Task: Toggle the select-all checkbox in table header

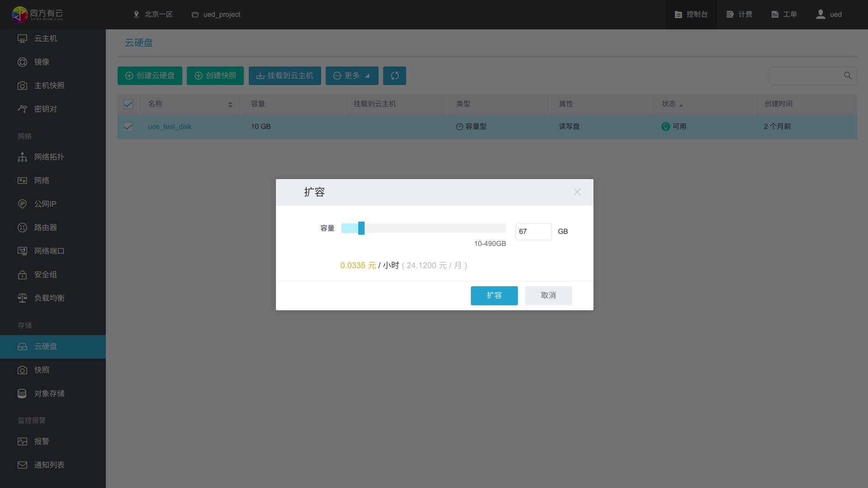Action: (x=128, y=104)
